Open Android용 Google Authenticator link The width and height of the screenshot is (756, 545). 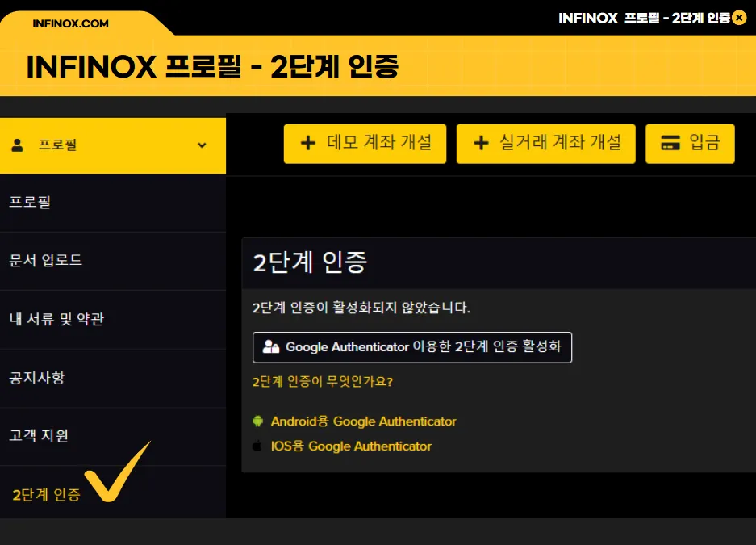(x=364, y=421)
